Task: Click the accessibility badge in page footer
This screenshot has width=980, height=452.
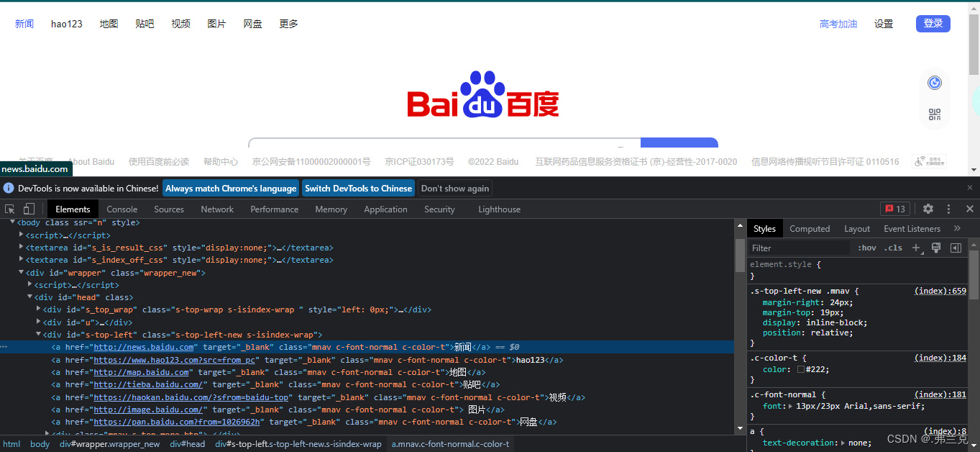Action: pos(929,161)
